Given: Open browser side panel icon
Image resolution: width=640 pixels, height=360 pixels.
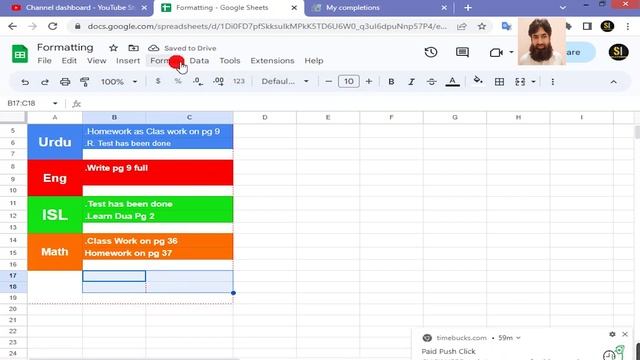Looking at the screenshot, I should [x=587, y=26].
